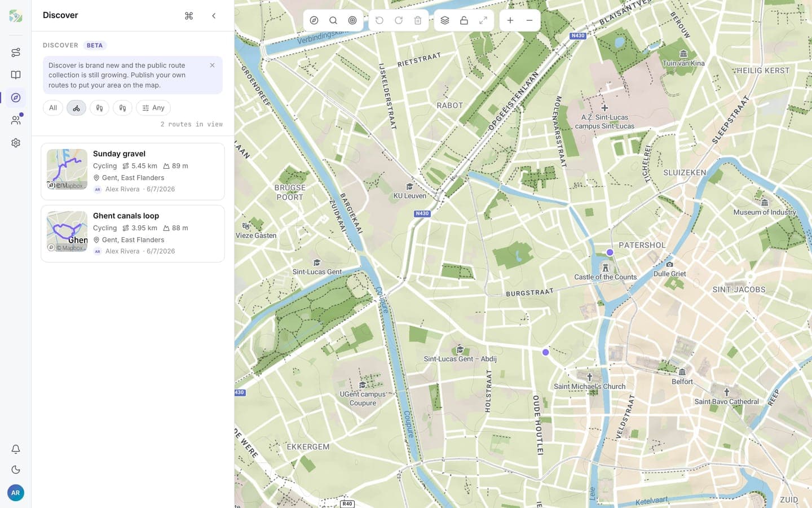Collapse the Discover panel with the chevron
The height and width of the screenshot is (508, 812).
[214, 16]
